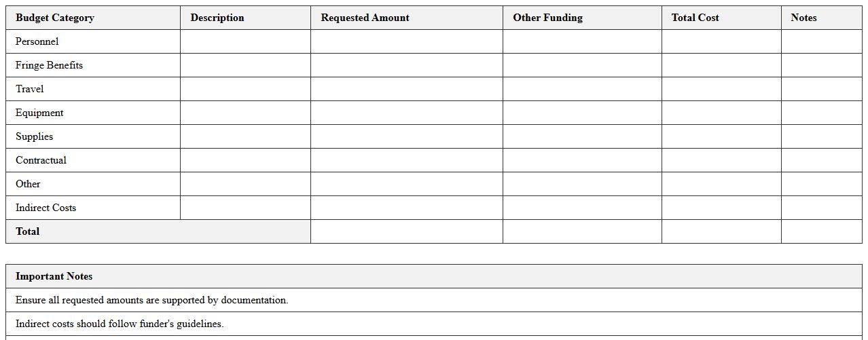Select the Personnel row label

37,41
